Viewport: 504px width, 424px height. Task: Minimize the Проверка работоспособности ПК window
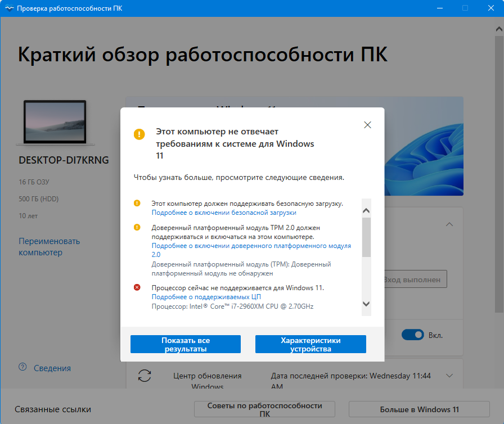[x=440, y=8]
